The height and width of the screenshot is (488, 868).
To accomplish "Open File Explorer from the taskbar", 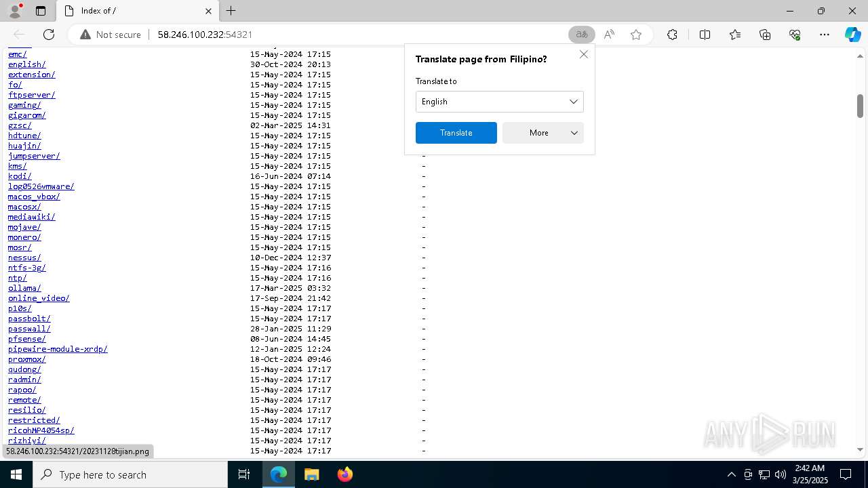I will point(311,474).
